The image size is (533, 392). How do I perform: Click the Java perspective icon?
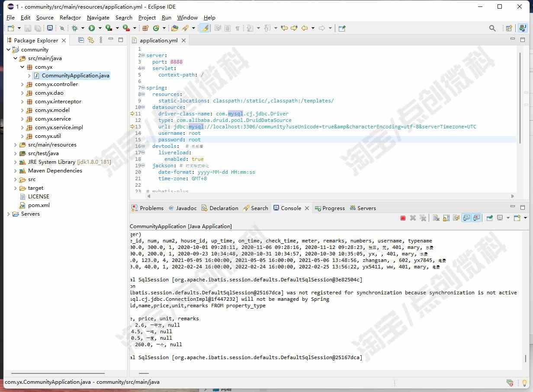[523, 28]
